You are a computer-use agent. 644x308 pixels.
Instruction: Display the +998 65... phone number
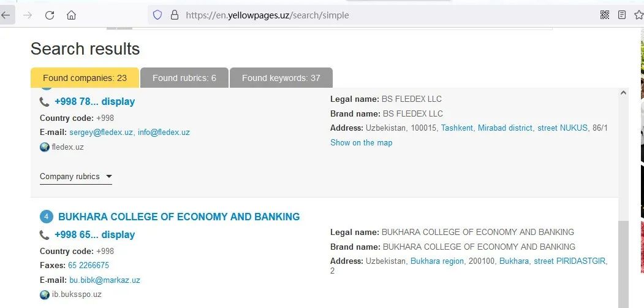click(94, 235)
